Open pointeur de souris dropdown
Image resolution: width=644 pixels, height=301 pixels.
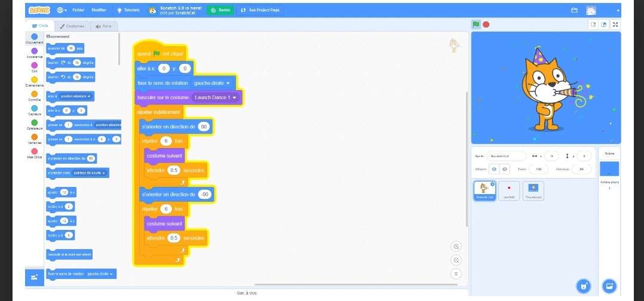[x=89, y=173]
